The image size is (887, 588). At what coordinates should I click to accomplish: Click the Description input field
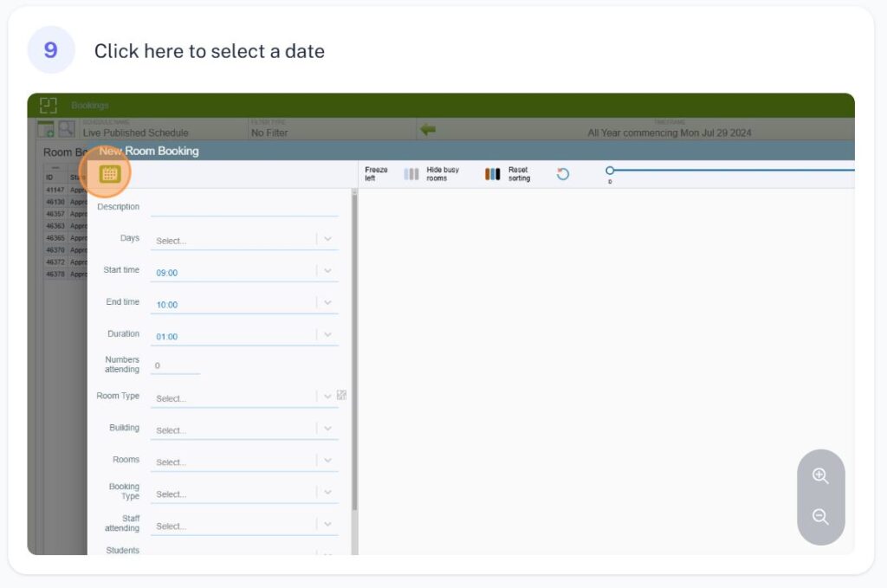(x=243, y=208)
